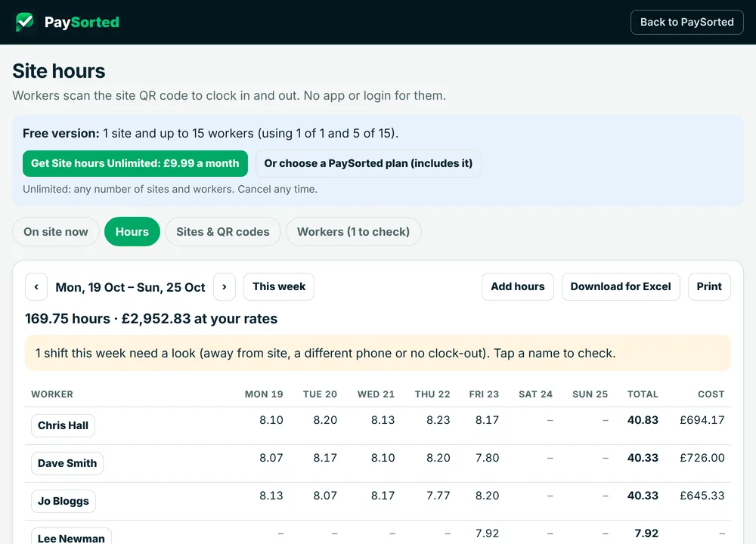Click the Free version usage notice text
This screenshot has width=756, height=544.
coord(211,134)
